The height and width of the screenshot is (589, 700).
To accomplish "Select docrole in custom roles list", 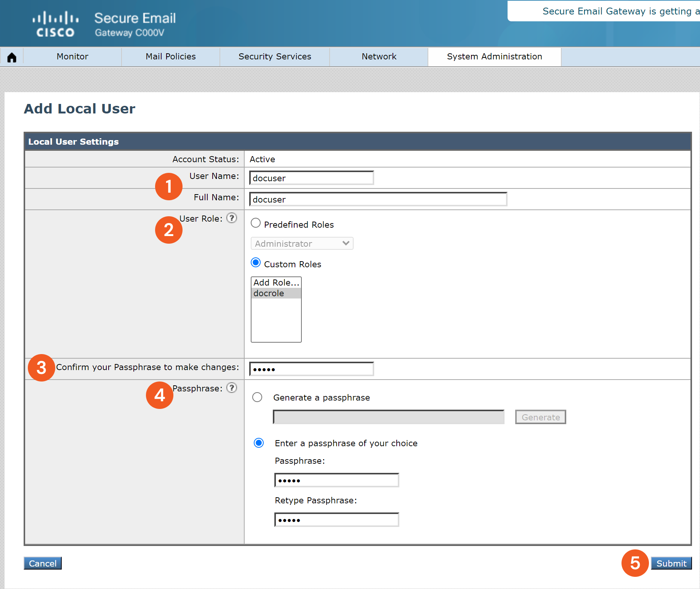I will 276,294.
